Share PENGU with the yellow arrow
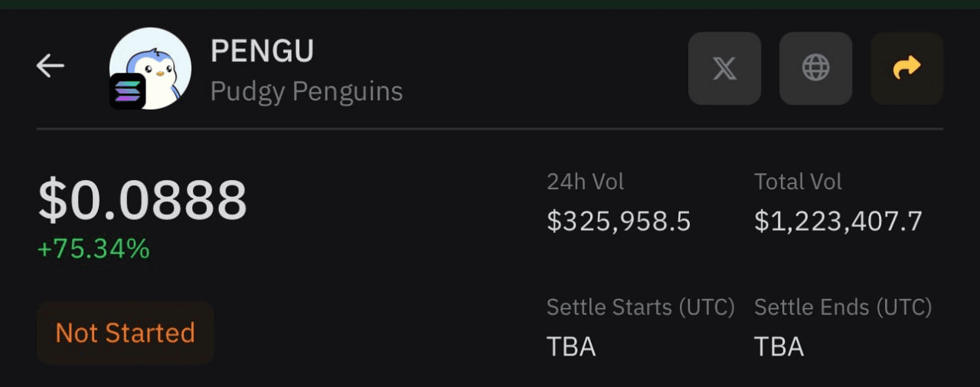 (x=907, y=68)
